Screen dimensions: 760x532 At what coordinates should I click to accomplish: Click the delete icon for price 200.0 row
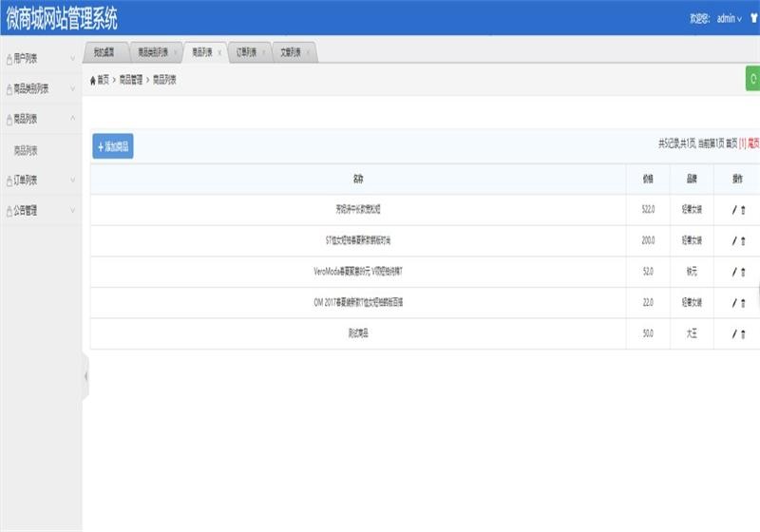[743, 241]
